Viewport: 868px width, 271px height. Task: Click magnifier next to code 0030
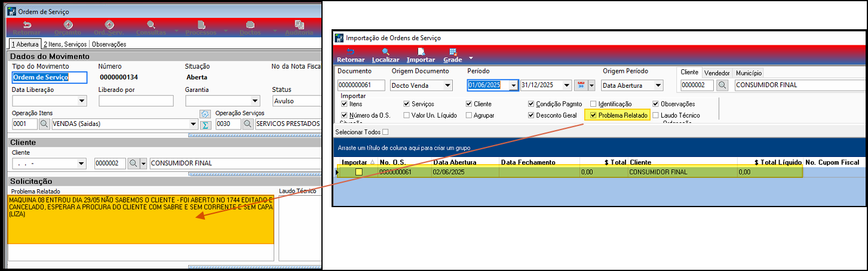[x=247, y=124]
